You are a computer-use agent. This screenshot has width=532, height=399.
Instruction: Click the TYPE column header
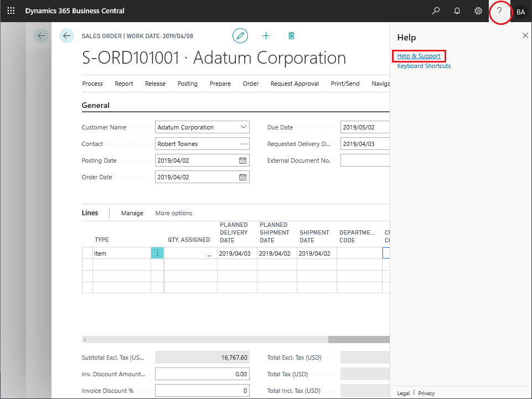(x=102, y=240)
